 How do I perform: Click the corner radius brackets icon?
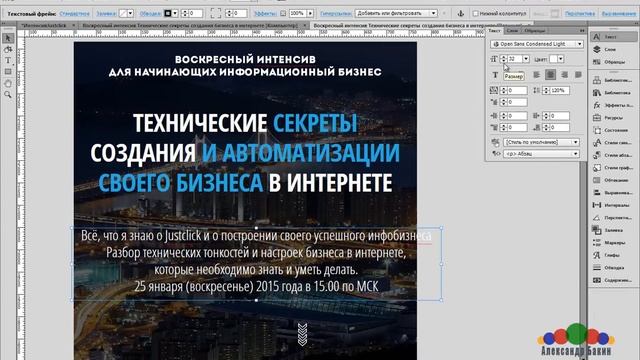216,13
